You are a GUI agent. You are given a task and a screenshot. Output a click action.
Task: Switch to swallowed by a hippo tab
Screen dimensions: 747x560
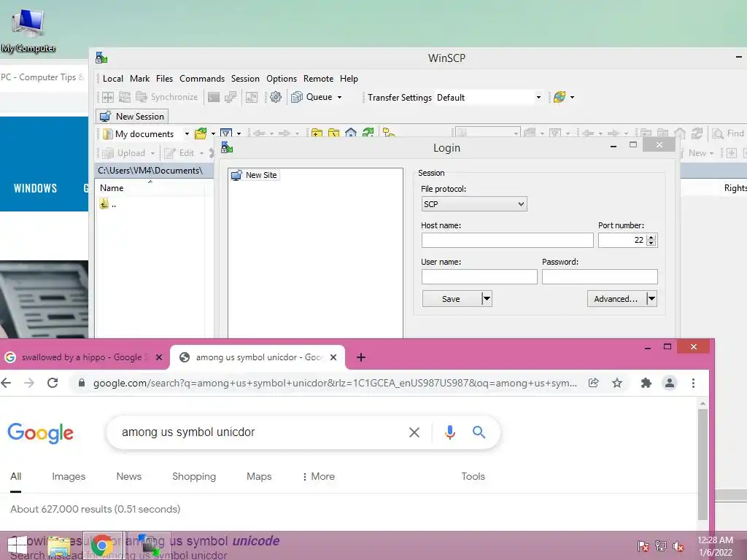tap(85, 357)
